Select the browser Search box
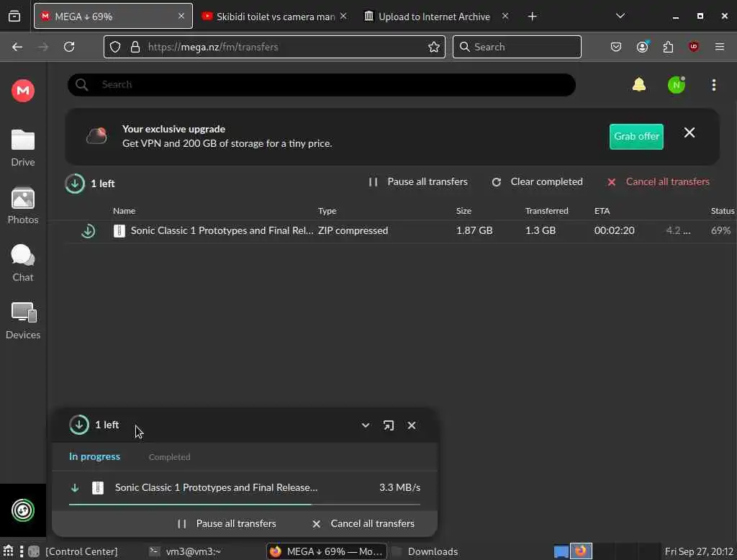The height and width of the screenshot is (560, 737). [517, 47]
